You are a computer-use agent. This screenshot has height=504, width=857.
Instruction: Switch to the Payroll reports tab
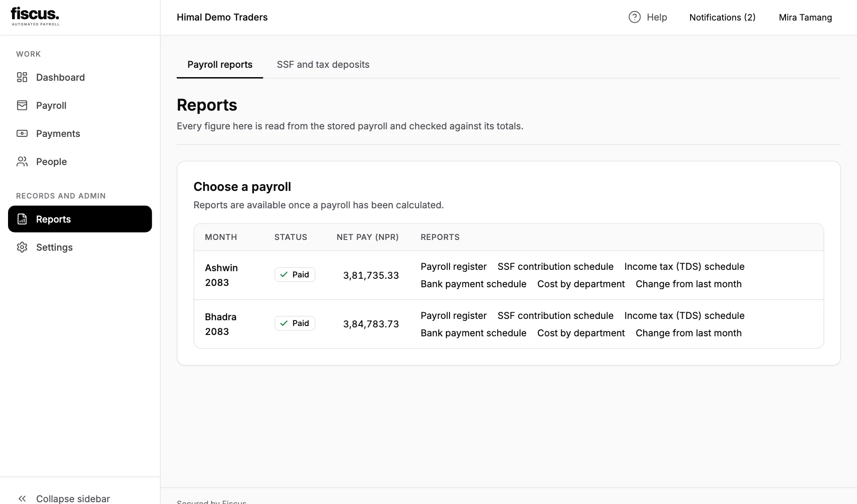[x=220, y=65]
